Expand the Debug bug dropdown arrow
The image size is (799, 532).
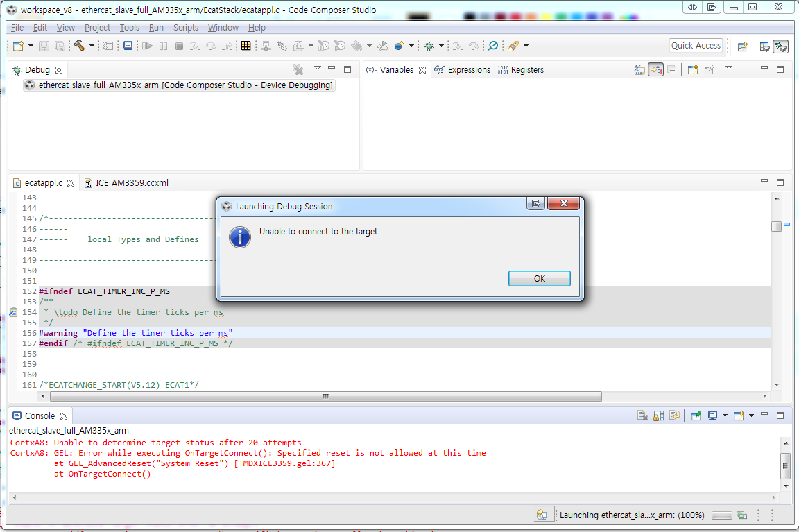click(x=441, y=46)
